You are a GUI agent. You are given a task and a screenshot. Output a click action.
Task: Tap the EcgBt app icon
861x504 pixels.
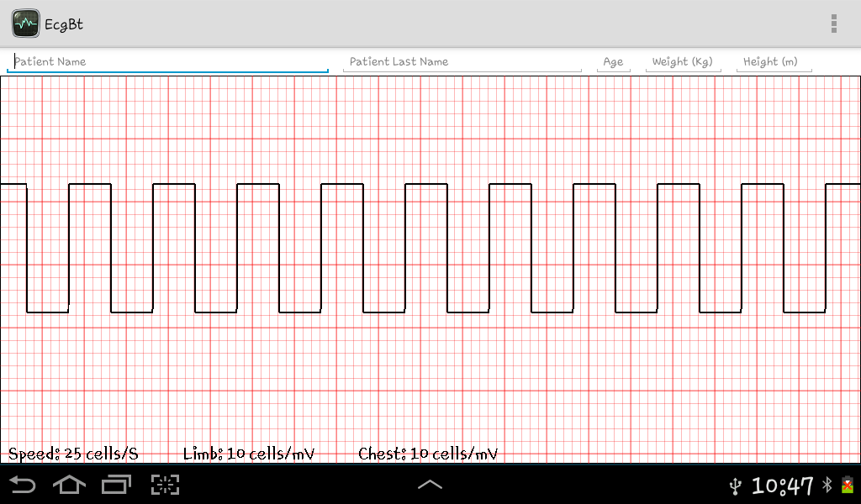tap(25, 23)
